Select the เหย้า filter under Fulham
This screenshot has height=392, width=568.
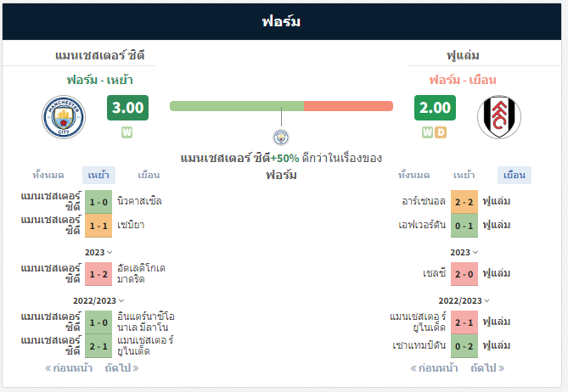464,175
